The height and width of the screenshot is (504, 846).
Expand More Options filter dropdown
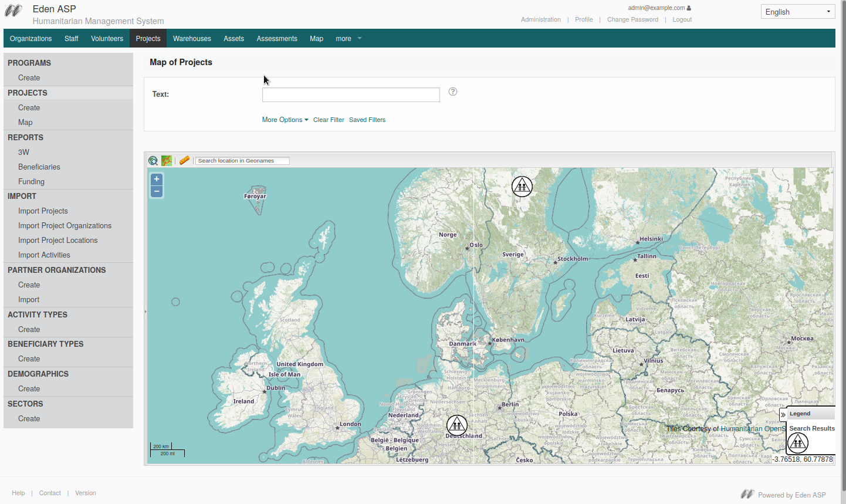tap(285, 120)
